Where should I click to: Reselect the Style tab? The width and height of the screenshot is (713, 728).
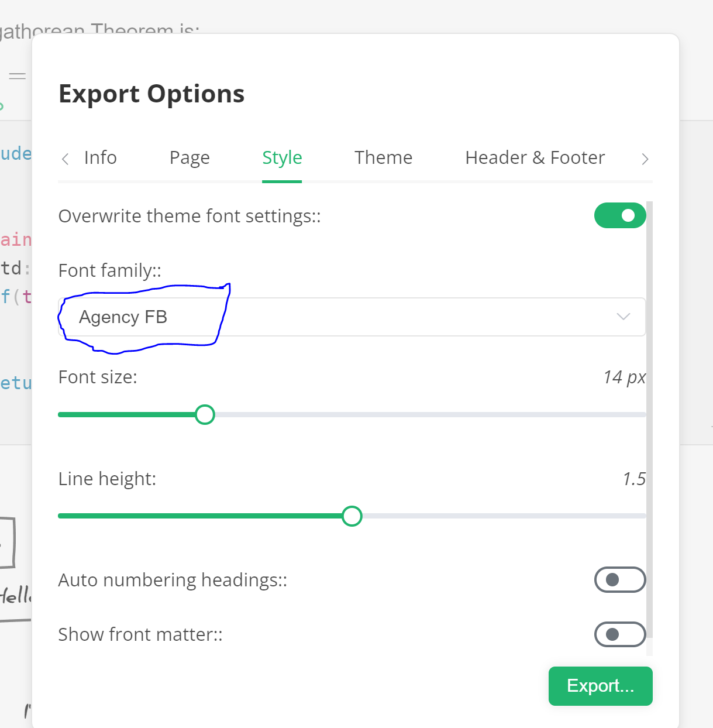(282, 157)
